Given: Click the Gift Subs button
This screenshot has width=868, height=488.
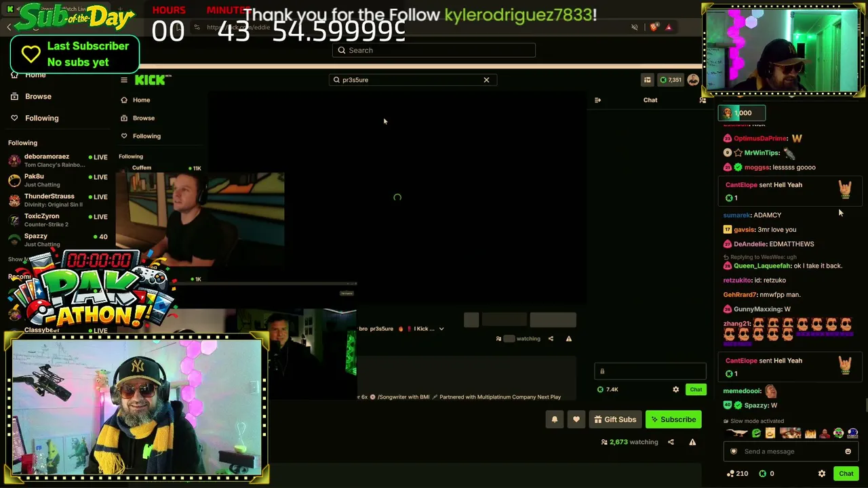Looking at the screenshot, I should tap(615, 420).
